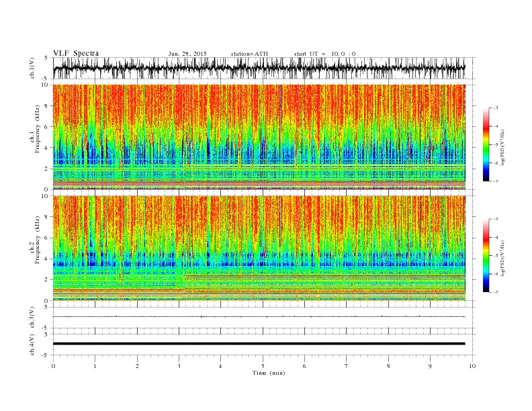The image size is (532, 411).
Task: Click time axis tick label "8"
Action: coord(388,366)
